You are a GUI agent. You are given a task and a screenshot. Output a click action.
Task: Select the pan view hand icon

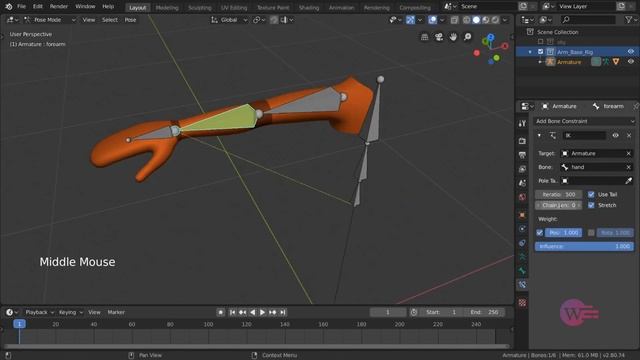(x=453, y=37)
